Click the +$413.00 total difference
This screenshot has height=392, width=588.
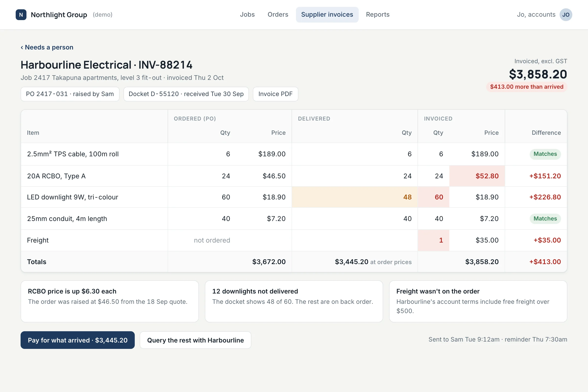point(545,262)
